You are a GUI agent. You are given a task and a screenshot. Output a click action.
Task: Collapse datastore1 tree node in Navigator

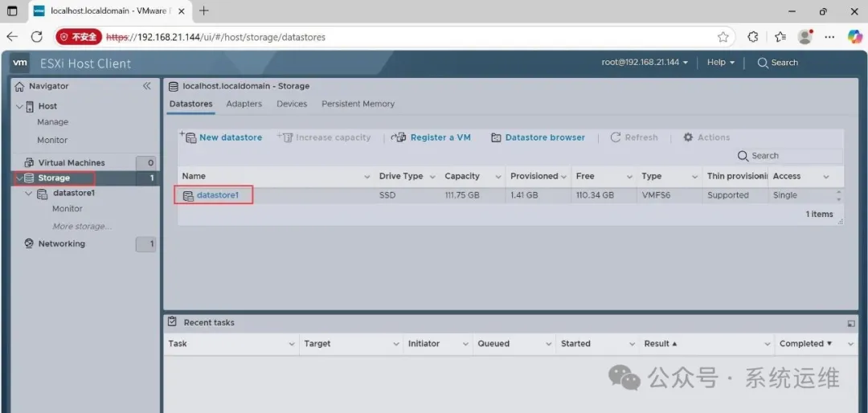tap(29, 194)
